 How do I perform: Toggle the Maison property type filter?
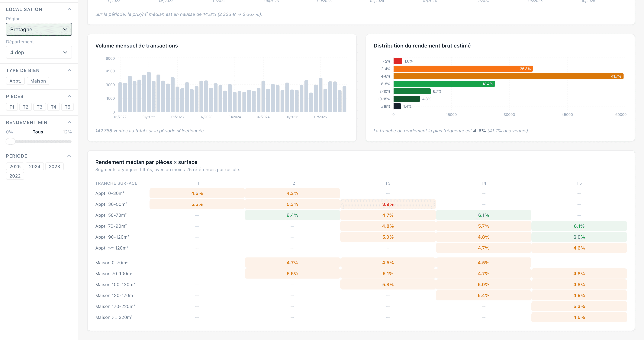(38, 81)
